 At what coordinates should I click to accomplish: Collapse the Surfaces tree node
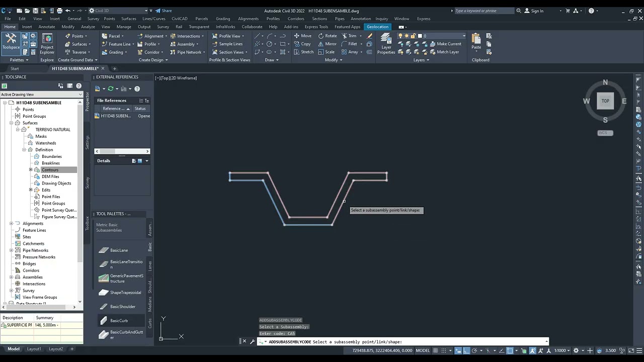point(11,123)
